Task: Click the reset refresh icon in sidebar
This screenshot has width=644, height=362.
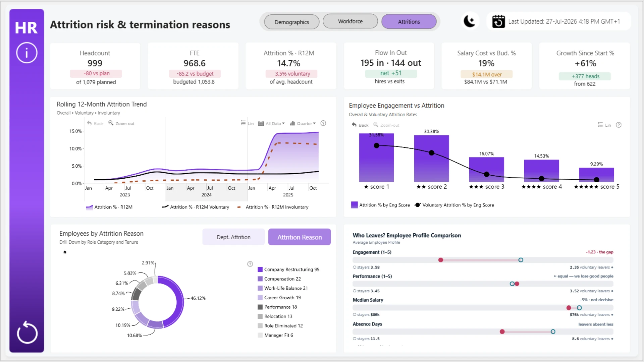Action: 27,333
